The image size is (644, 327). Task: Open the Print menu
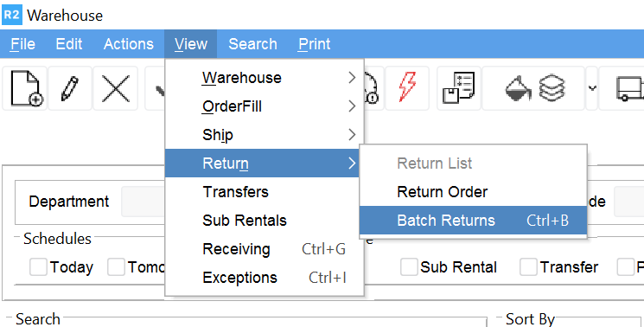click(314, 44)
